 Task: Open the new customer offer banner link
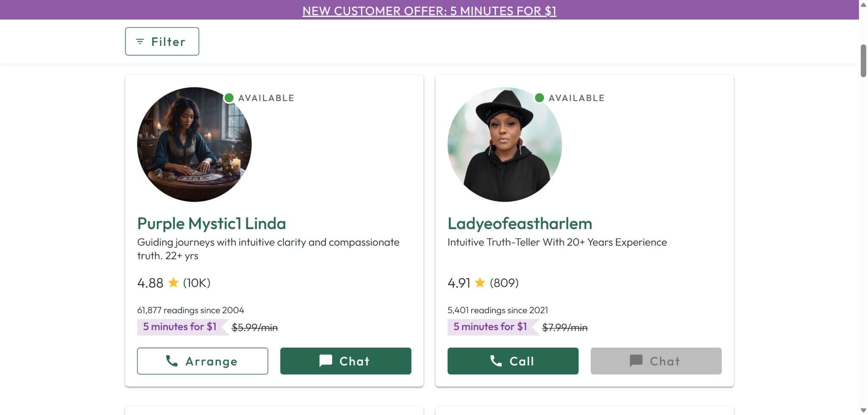[429, 11]
